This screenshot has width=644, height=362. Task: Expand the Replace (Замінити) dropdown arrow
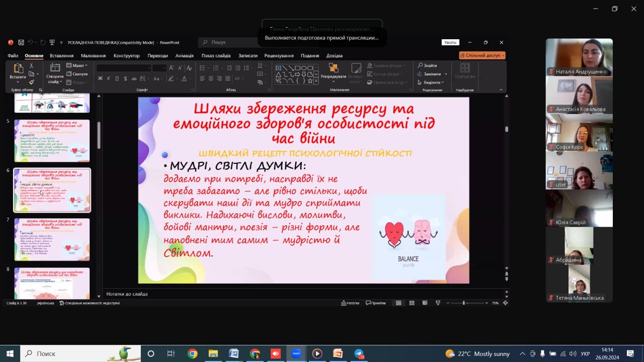tap(446, 74)
